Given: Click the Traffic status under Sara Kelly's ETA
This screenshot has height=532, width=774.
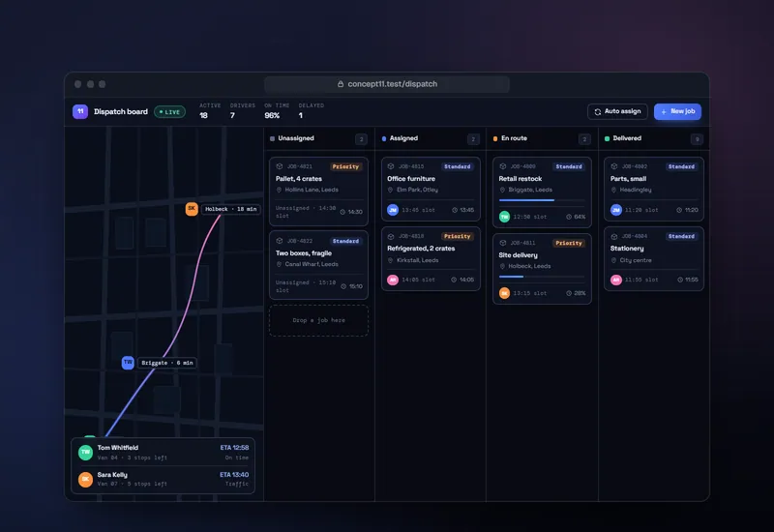Looking at the screenshot, I should point(237,485).
